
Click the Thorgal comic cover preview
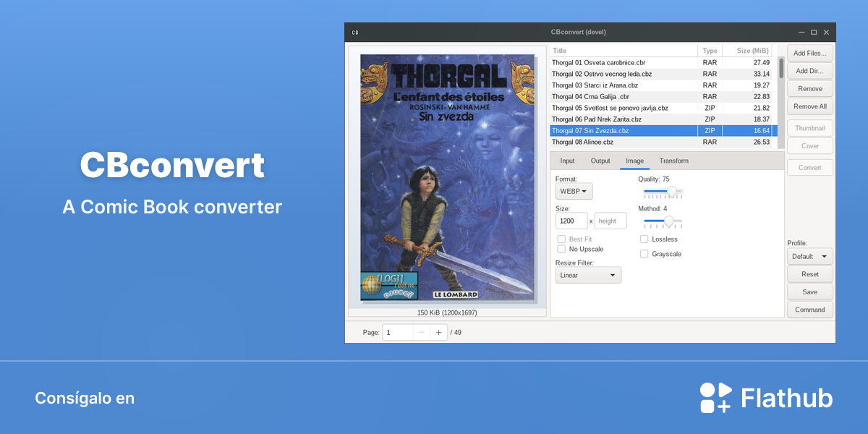point(448,177)
